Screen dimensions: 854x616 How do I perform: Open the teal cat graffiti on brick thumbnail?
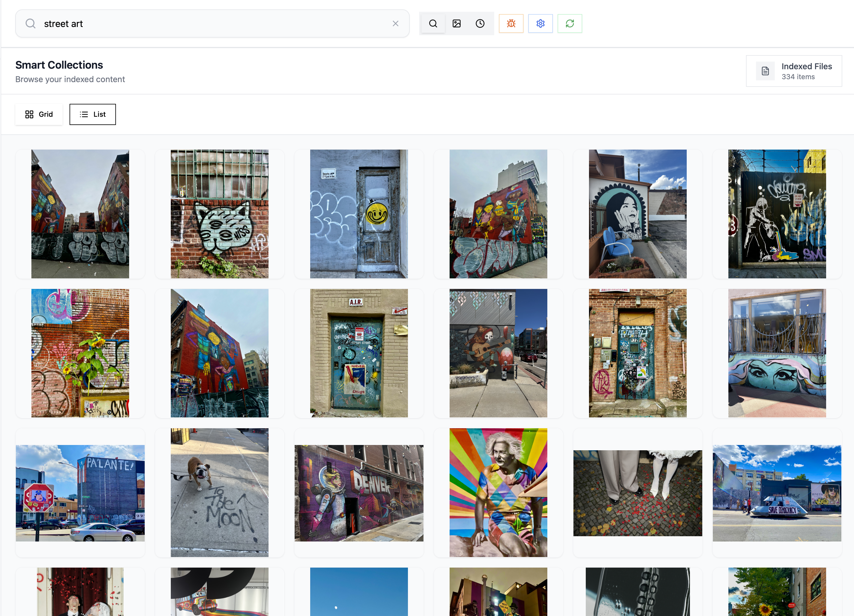[220, 214]
